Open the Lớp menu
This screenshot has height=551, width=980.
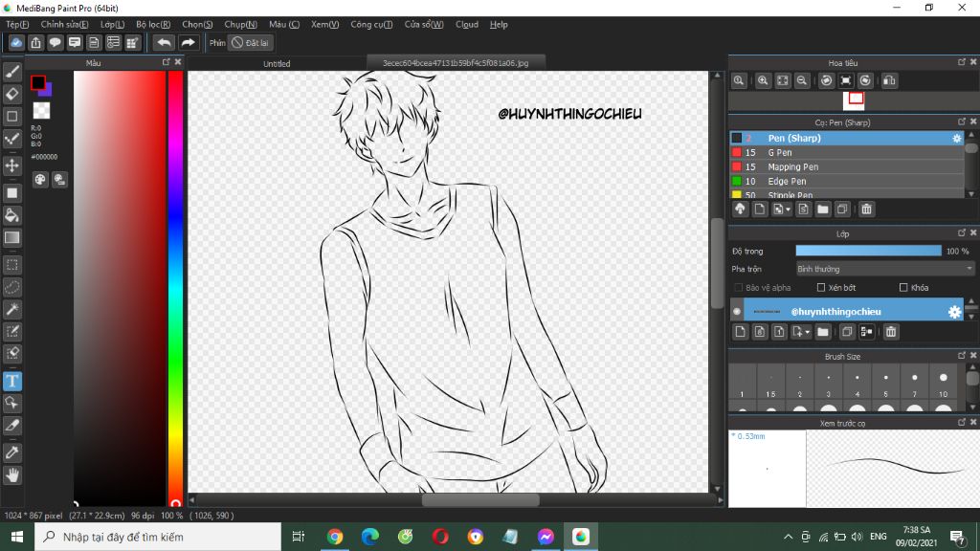(x=113, y=24)
